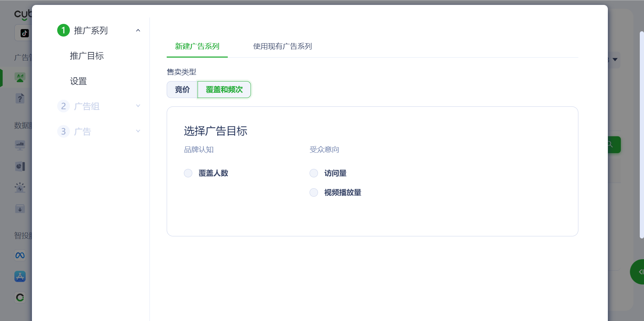Click the TikTok platform icon in sidebar
The image size is (644, 321).
[x=24, y=33]
